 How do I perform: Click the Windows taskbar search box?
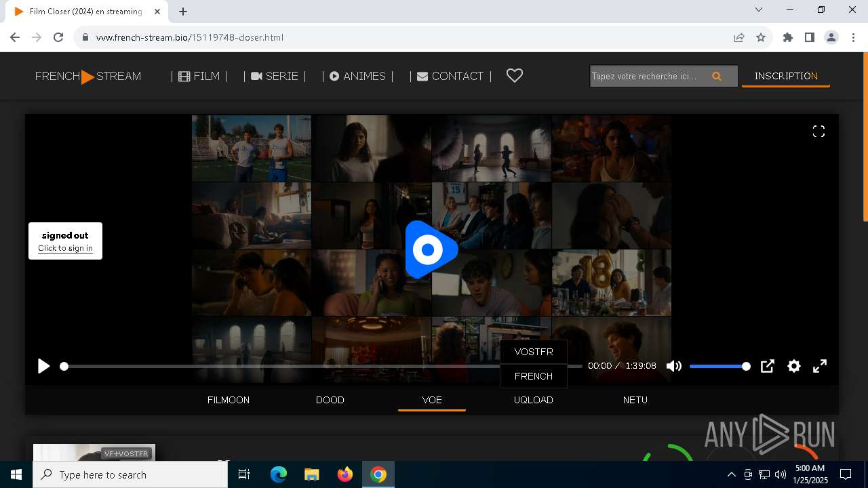130,474
